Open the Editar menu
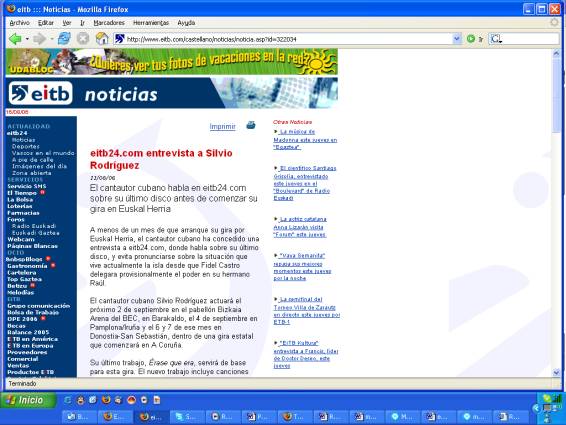The height and width of the screenshot is (425, 566). 45,23
